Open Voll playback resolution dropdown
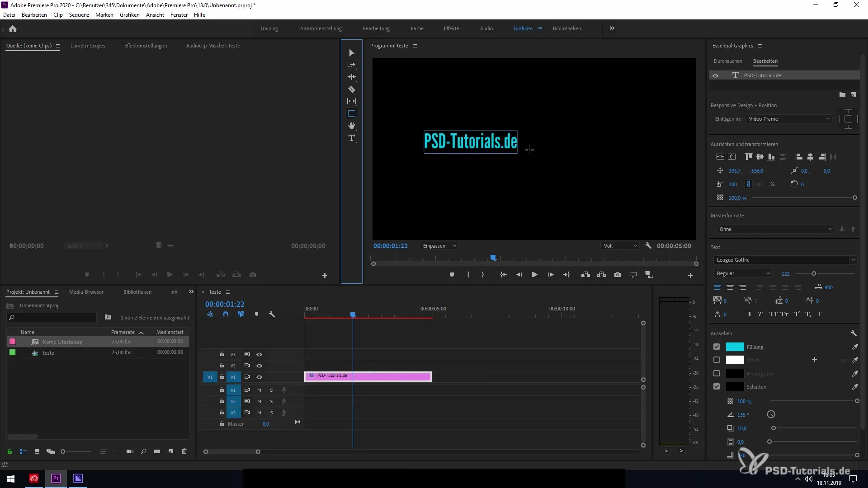This screenshot has width=868, height=488. (620, 246)
